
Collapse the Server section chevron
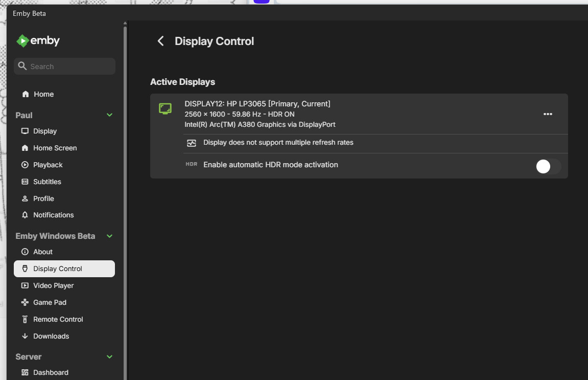109,357
